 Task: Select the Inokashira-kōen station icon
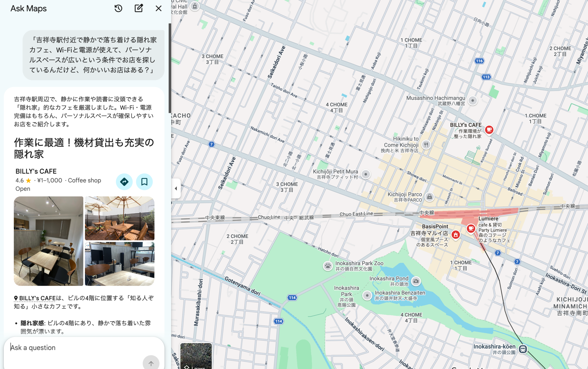click(x=523, y=349)
